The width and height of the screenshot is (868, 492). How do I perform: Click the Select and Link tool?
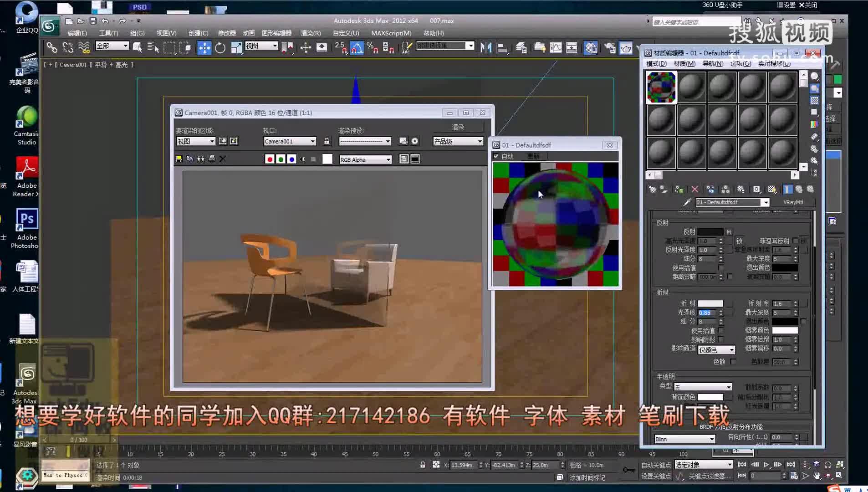tap(51, 47)
